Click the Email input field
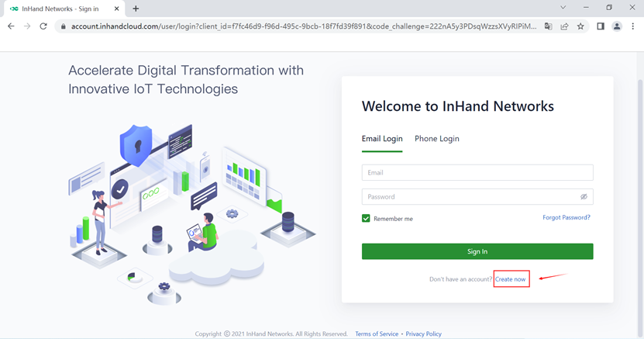The width and height of the screenshot is (644, 339). (477, 173)
